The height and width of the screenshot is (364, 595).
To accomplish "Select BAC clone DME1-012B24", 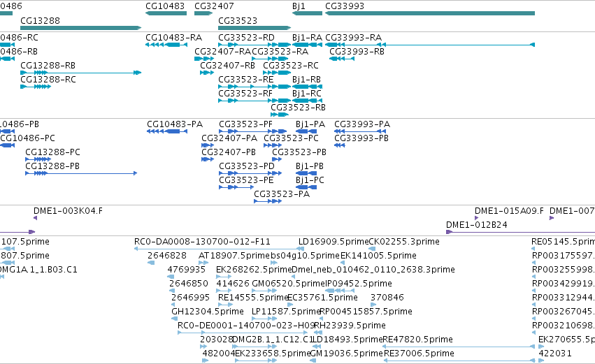I will [x=521, y=232].
